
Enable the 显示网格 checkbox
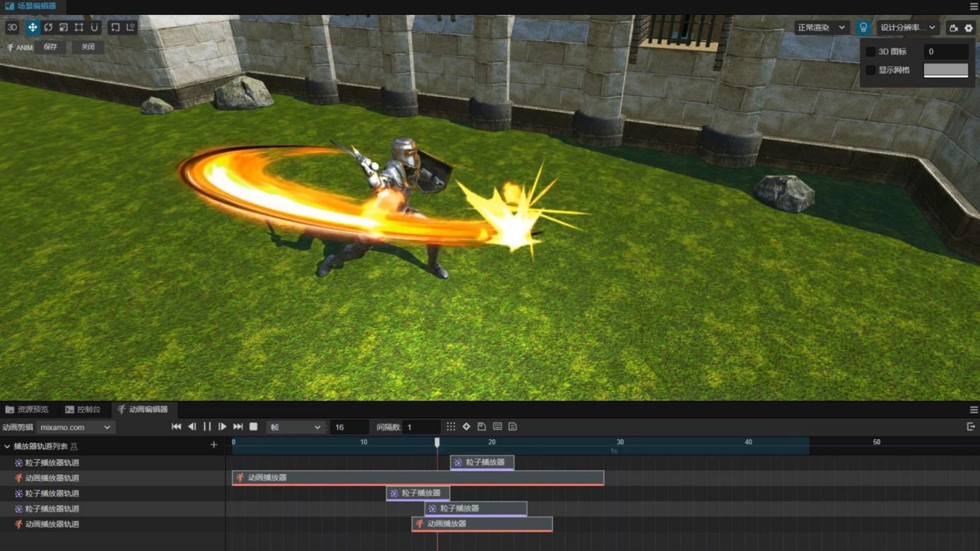[870, 70]
